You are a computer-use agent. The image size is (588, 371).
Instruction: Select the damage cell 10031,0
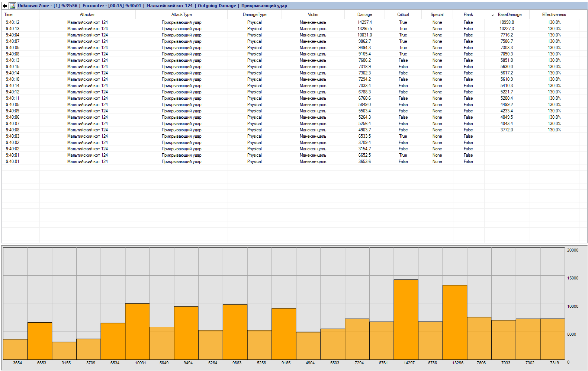[364, 35]
